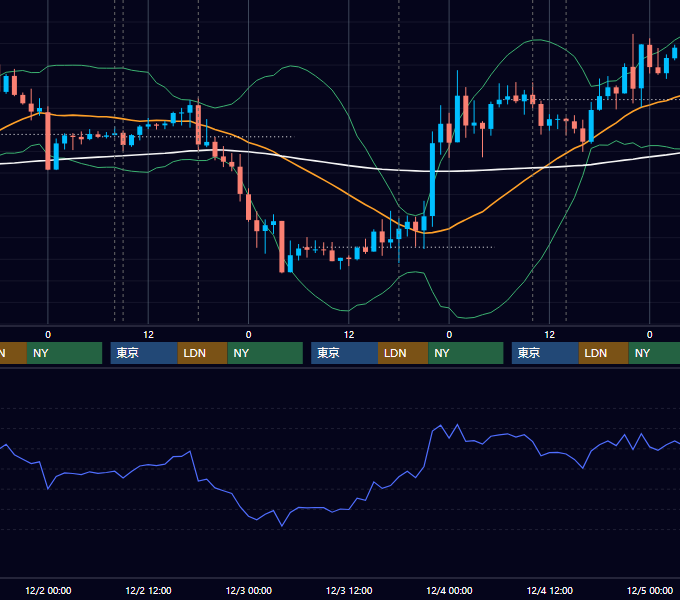Click the LDN block after the 12/4 東京 session
This screenshot has width=680, height=600.
tap(604, 353)
